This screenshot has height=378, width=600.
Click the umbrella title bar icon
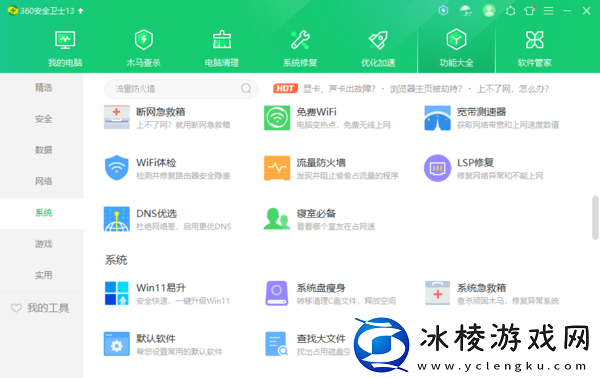coord(466,11)
